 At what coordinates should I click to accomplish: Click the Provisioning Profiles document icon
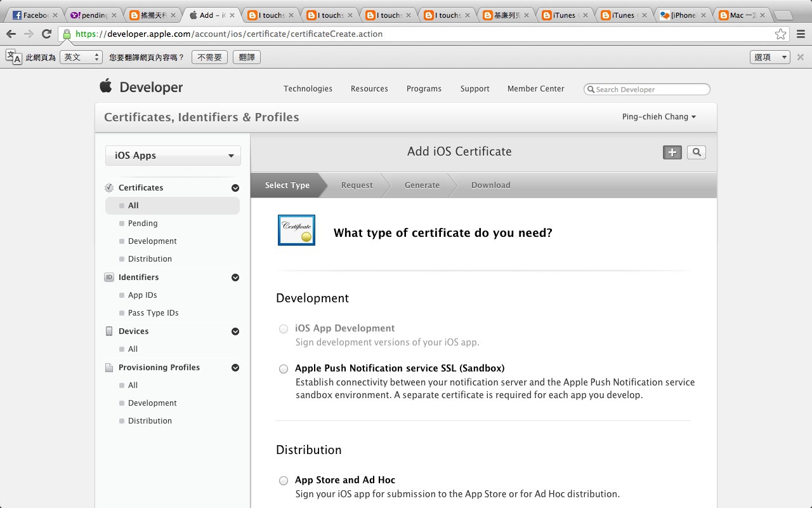coord(109,368)
